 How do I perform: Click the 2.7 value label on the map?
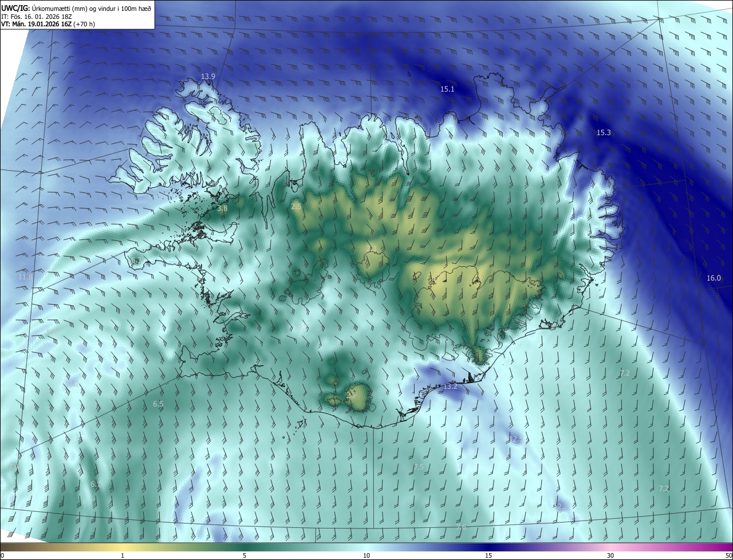(352, 395)
